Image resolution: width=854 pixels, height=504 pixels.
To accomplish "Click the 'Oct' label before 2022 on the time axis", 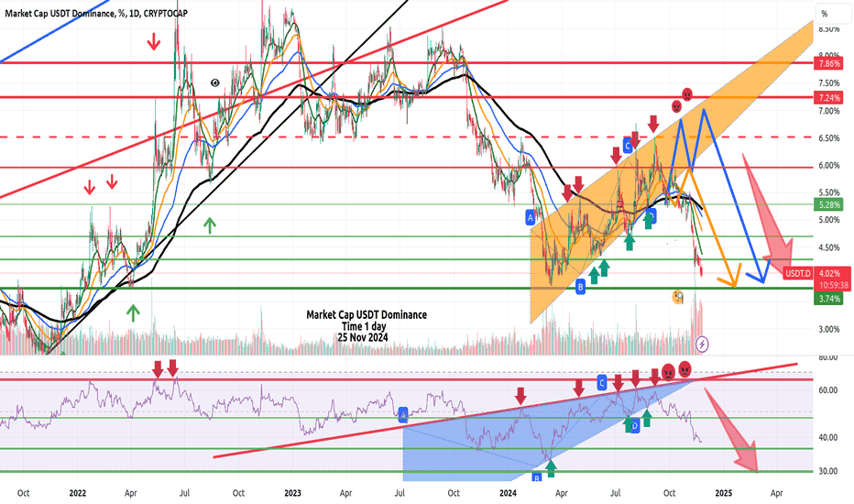I will click(24, 493).
